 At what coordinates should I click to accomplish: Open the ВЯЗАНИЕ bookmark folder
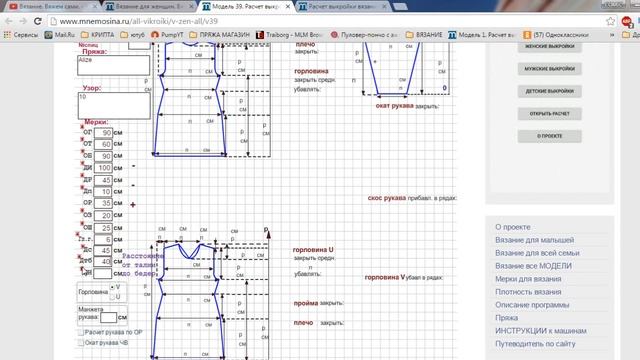(x=424, y=35)
